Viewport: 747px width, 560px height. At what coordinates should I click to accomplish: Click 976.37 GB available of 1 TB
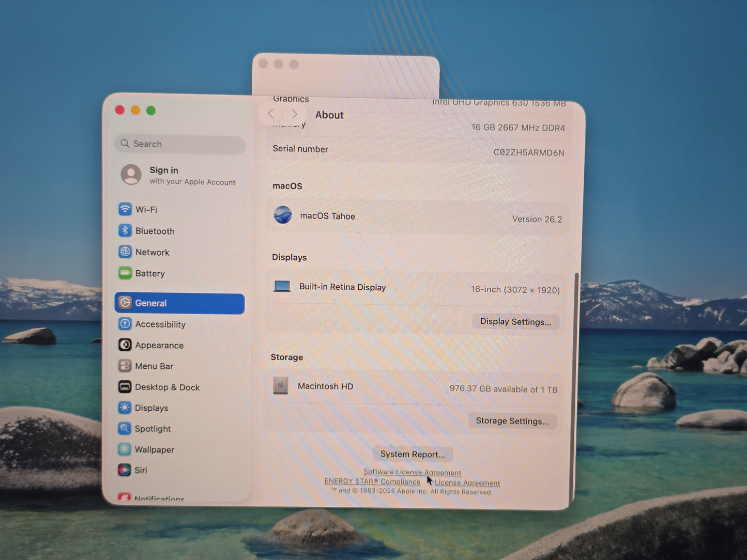(504, 389)
